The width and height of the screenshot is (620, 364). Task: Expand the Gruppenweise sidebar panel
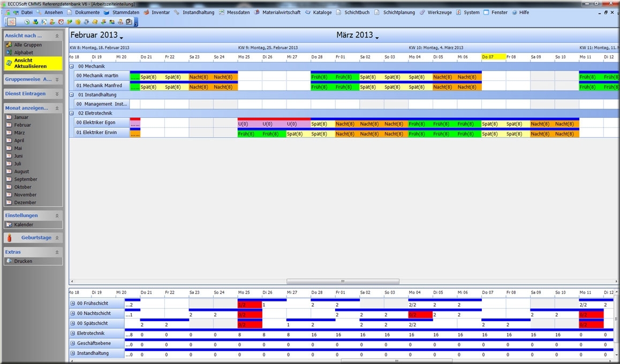click(57, 79)
